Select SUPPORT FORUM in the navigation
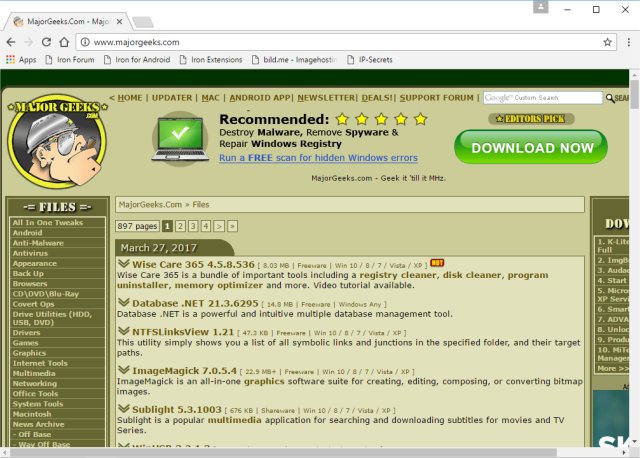Image resolution: width=640 pixels, height=458 pixels. coord(436,98)
